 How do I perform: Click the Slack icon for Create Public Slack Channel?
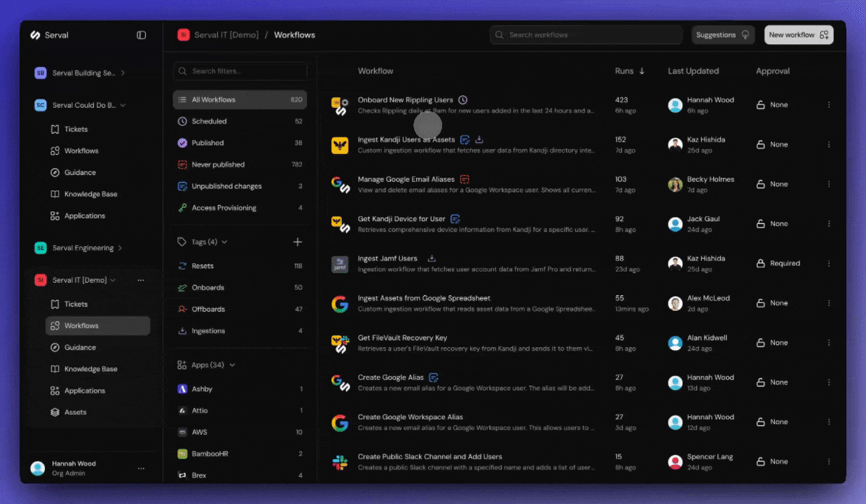pos(341,461)
